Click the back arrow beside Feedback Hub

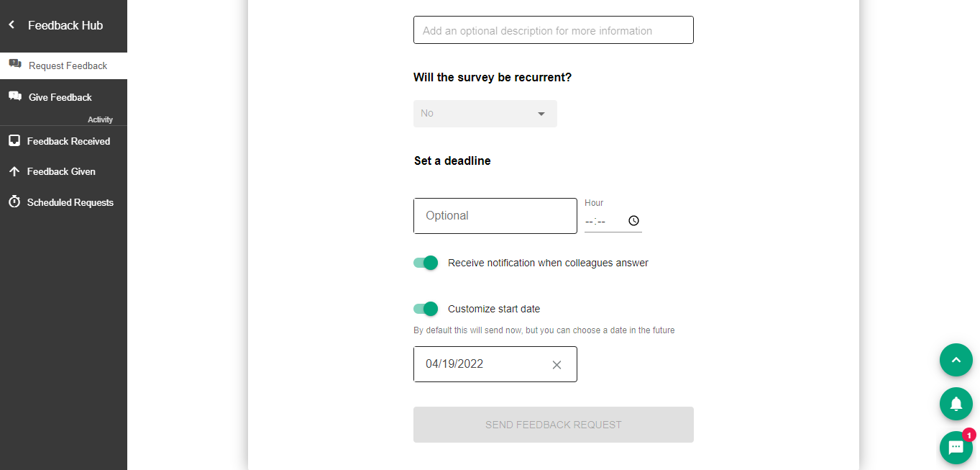pos(12,25)
